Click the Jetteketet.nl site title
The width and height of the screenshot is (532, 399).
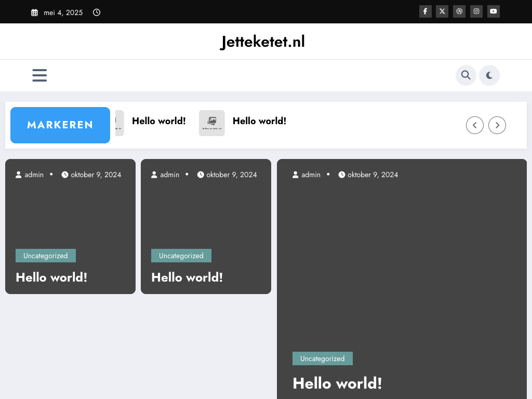[262, 42]
